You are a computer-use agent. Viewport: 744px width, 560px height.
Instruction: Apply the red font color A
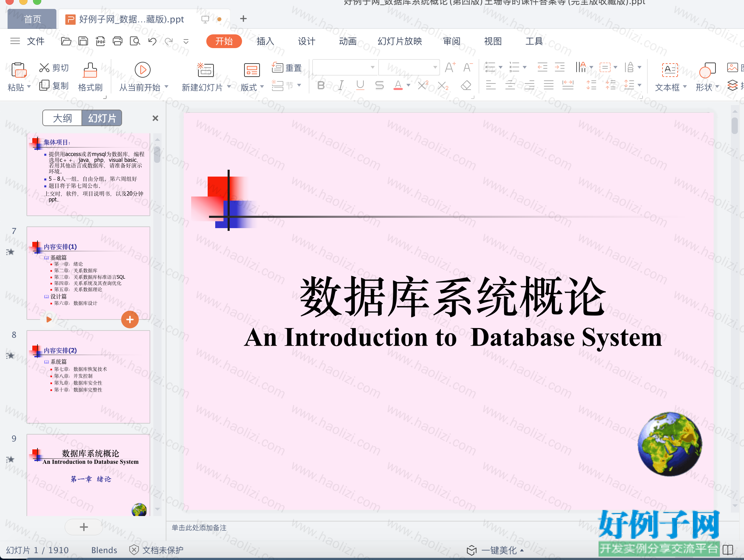[x=398, y=85]
